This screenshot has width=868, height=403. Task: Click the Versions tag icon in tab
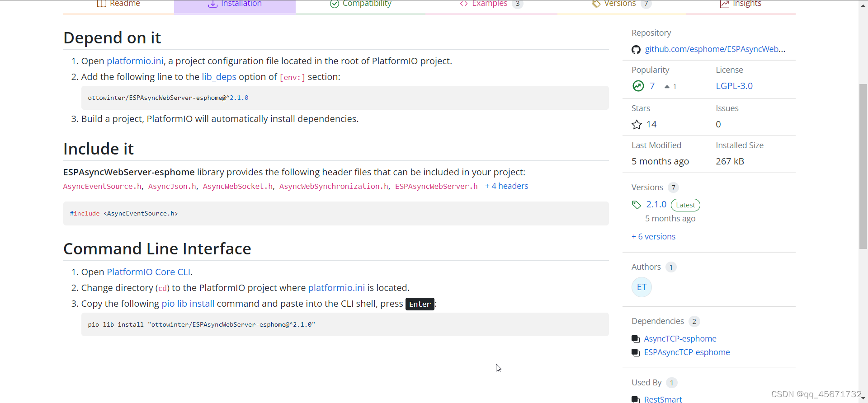pyautogui.click(x=596, y=4)
